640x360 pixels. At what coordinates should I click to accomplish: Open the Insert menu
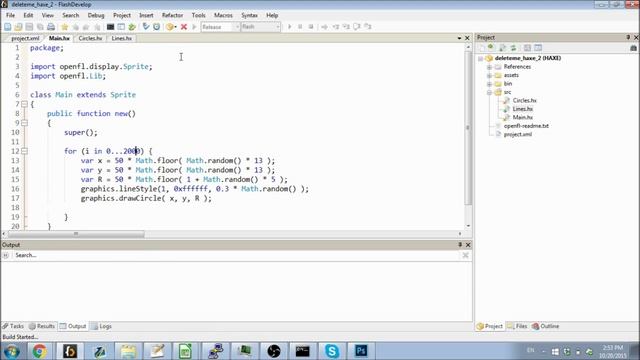(146, 15)
